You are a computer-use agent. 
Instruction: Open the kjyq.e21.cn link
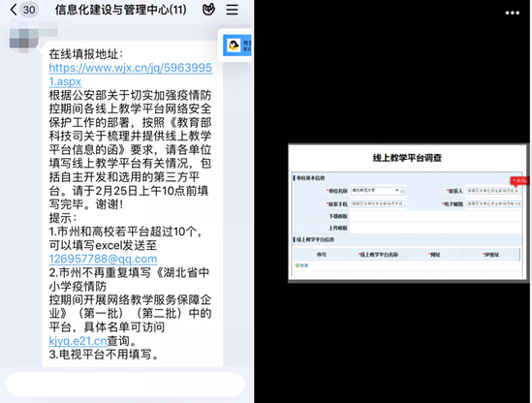tap(78, 341)
